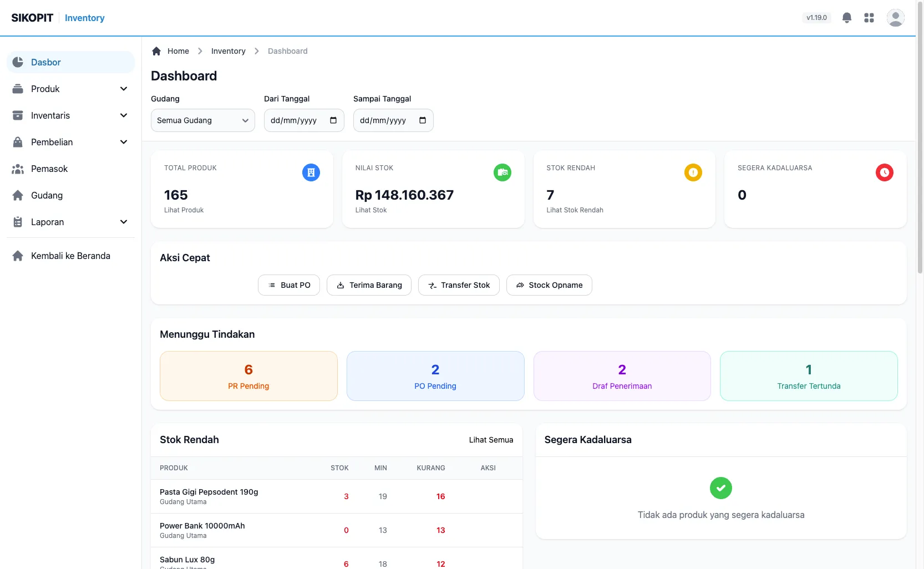Screen dimensions: 924x569
Task: Open the PR Pending card
Action: (x=248, y=376)
